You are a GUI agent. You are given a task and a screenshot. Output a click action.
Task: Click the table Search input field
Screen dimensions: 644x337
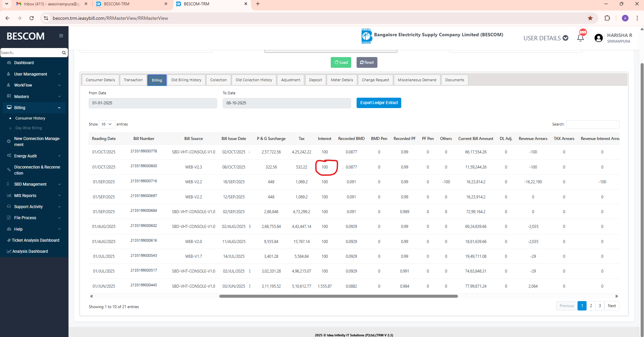pos(592,124)
